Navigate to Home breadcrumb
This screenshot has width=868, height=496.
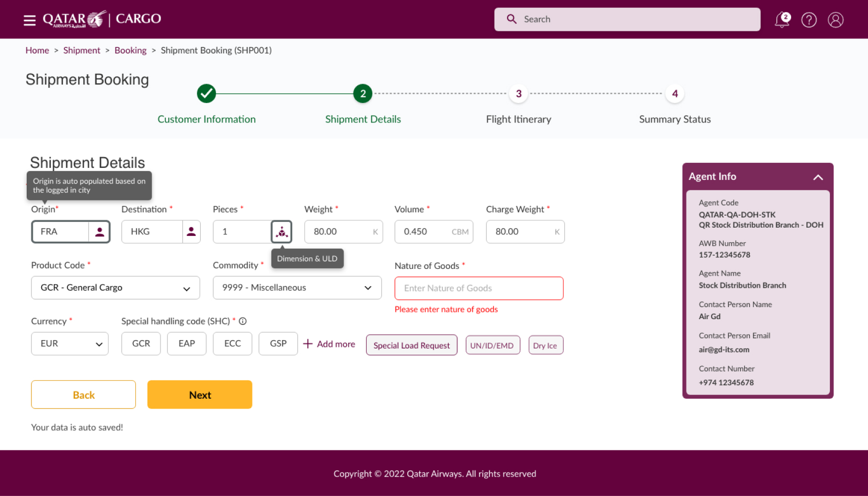coord(37,50)
